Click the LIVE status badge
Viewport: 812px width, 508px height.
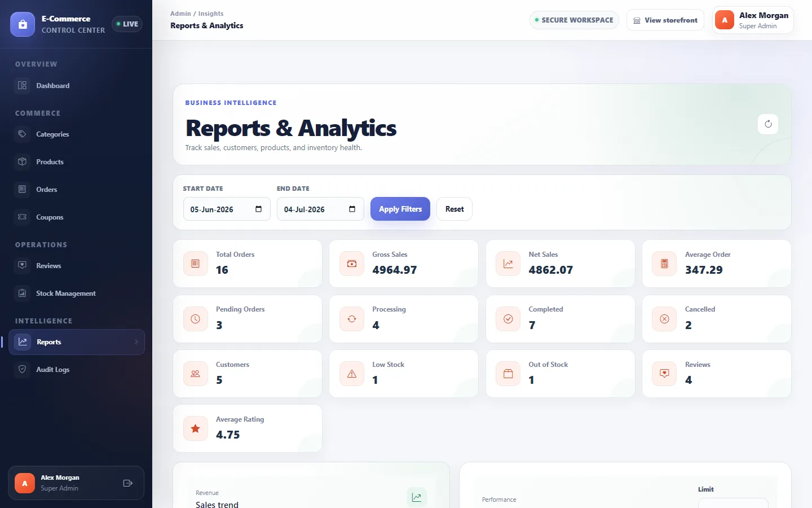[x=127, y=24]
